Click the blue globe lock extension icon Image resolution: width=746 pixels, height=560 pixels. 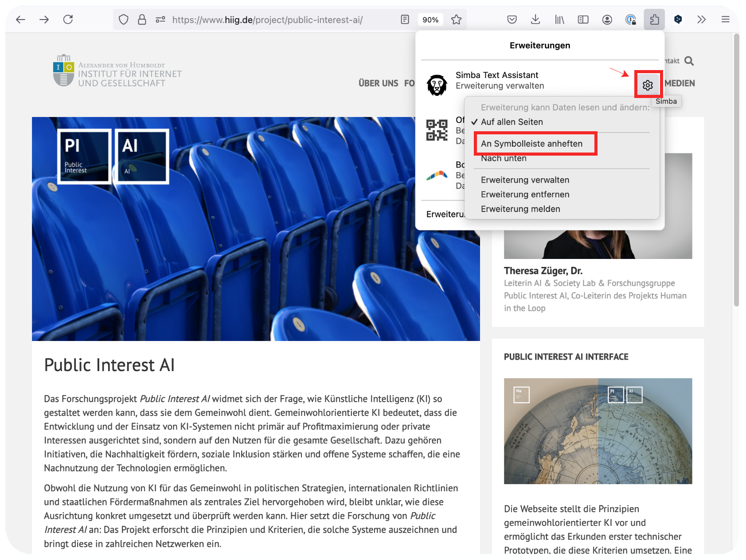(x=631, y=20)
